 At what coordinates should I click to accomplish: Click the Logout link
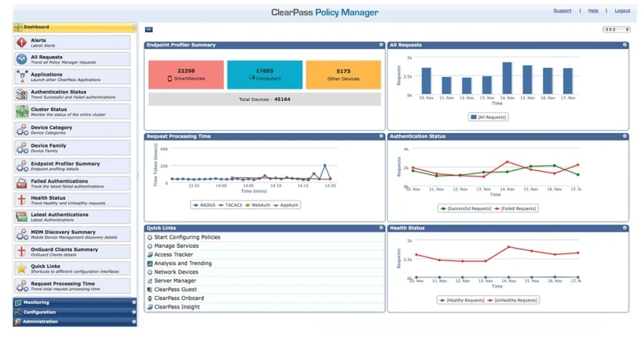point(623,10)
